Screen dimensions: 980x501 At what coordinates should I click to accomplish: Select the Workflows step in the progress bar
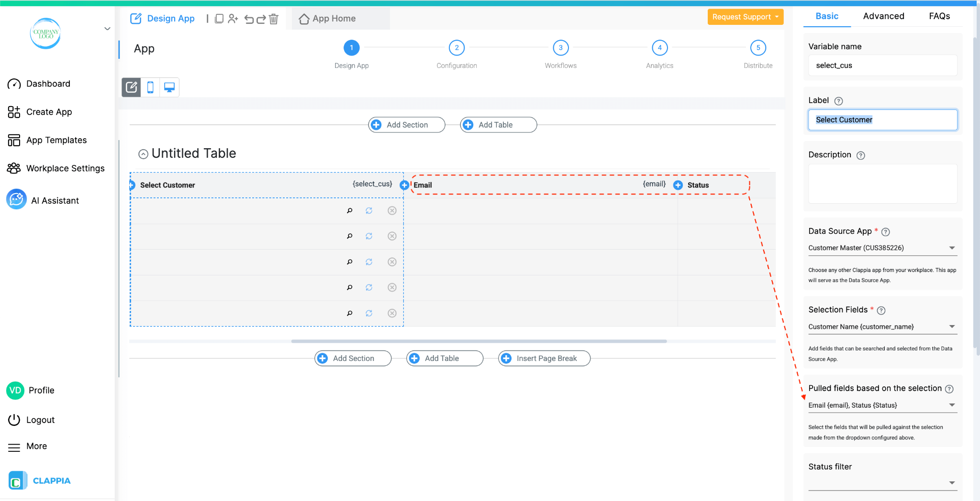tap(560, 48)
